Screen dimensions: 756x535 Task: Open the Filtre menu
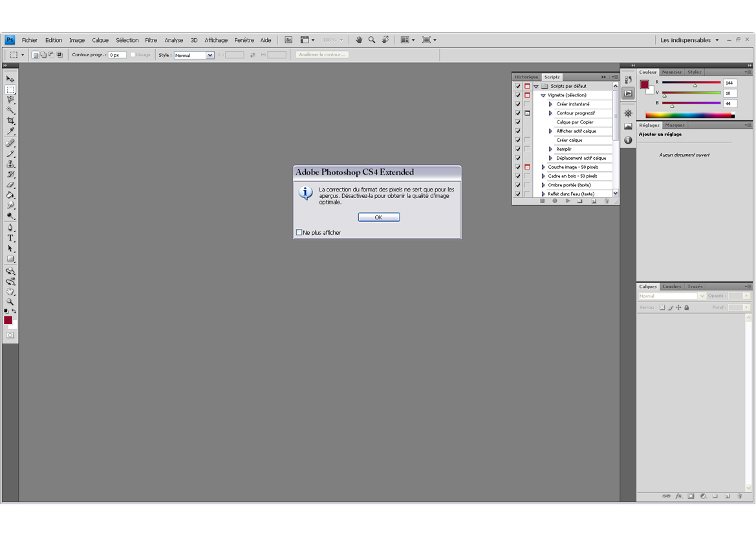click(151, 40)
